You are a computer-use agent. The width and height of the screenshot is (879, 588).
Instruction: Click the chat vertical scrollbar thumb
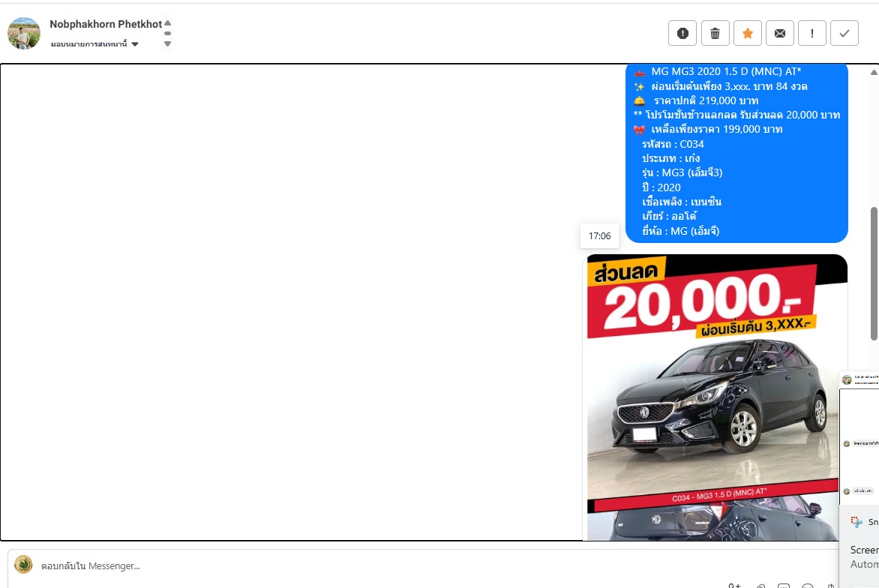coord(874,274)
